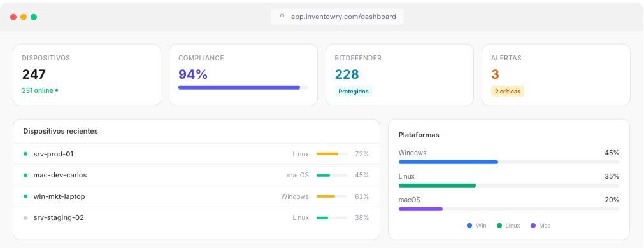Click the green status dot for mac-dev-carlos
The width and height of the screenshot is (644, 248).
pos(25,176)
